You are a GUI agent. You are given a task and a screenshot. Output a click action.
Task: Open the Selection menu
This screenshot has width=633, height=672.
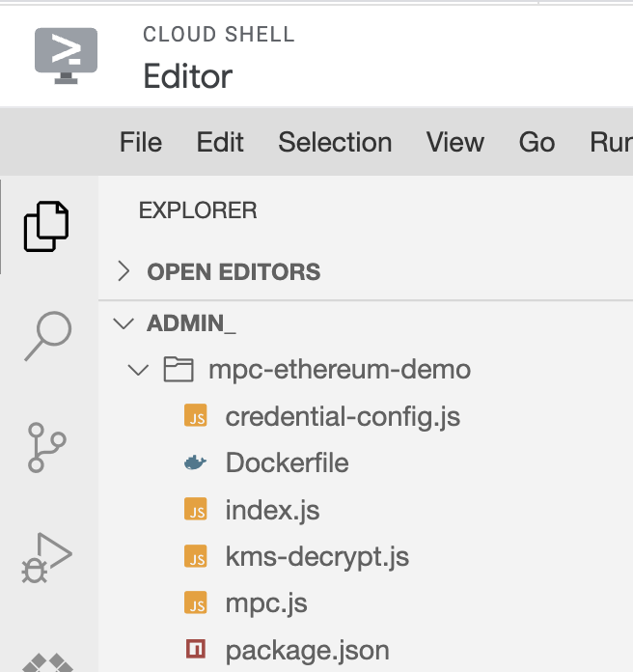(x=336, y=142)
